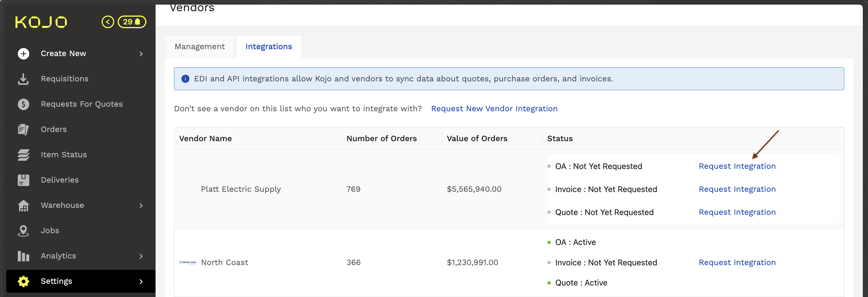Open the 29 notifications bell badge
Image resolution: width=868 pixels, height=297 pixels.
coord(132,22)
